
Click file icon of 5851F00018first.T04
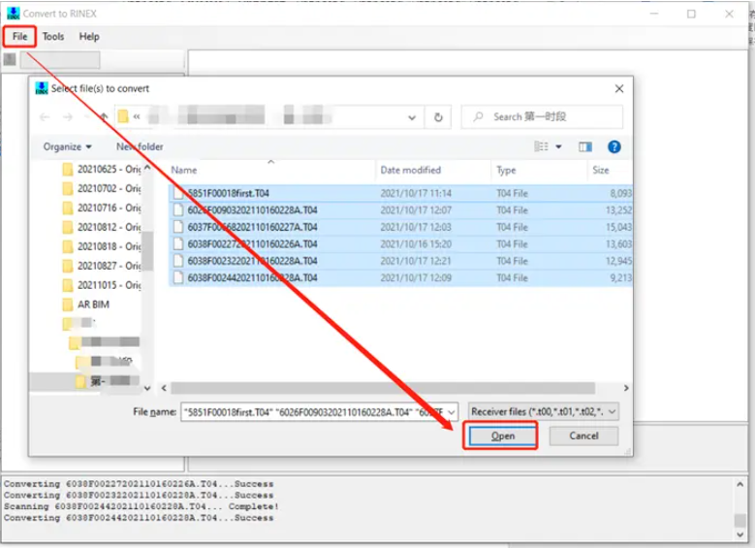(178, 193)
